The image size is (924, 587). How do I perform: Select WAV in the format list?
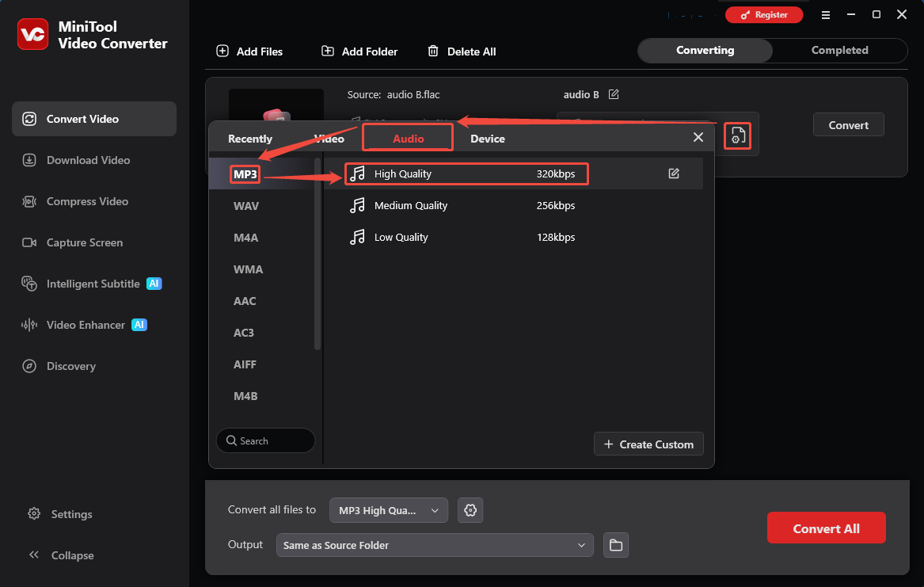click(245, 206)
